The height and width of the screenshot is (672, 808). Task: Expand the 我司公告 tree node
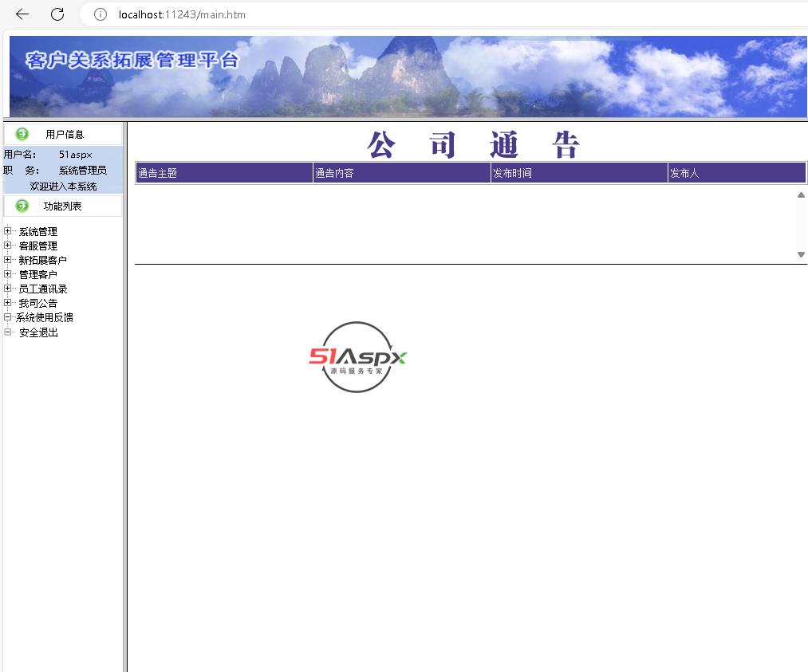(x=7, y=303)
